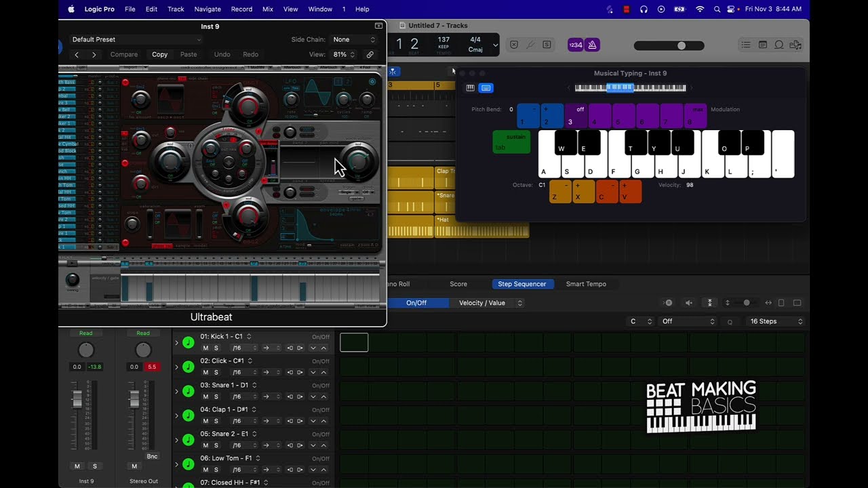Screen dimensions: 868x488
Task: Click the On/Off edit mode button
Action: (416, 303)
